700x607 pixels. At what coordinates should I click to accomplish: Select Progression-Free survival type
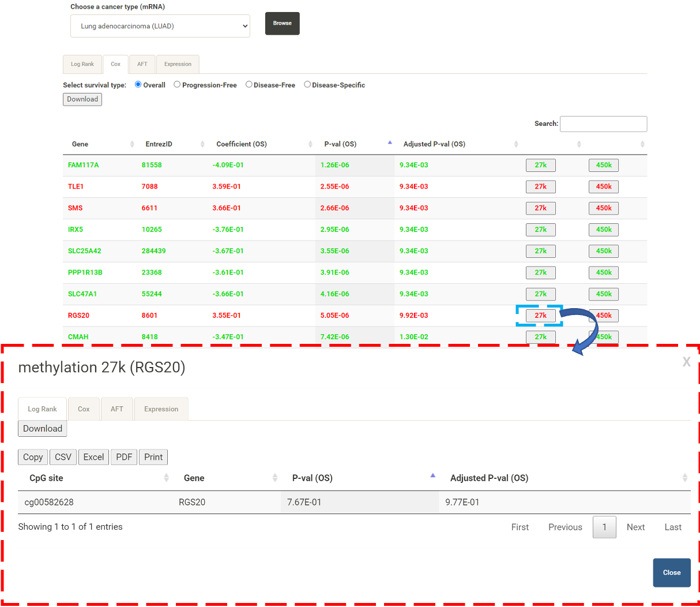pyautogui.click(x=177, y=84)
